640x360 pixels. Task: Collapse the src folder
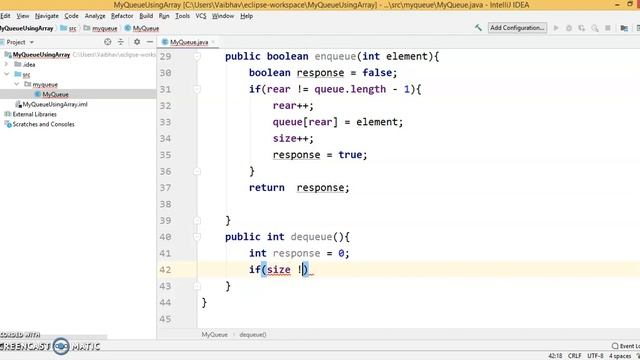click(x=6, y=74)
